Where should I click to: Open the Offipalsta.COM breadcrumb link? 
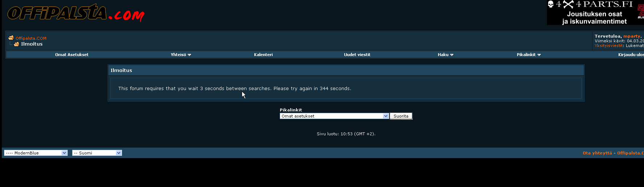(31, 38)
